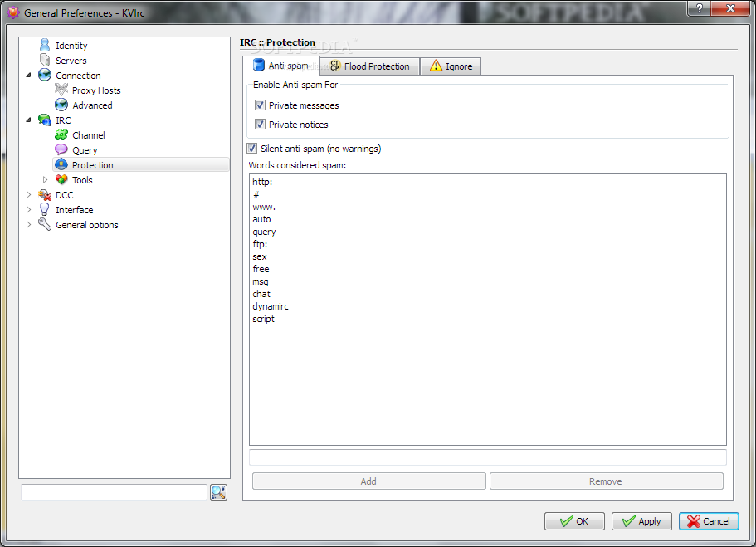Click the Apply button
Image resolution: width=756 pixels, height=547 pixels.
[641, 521]
